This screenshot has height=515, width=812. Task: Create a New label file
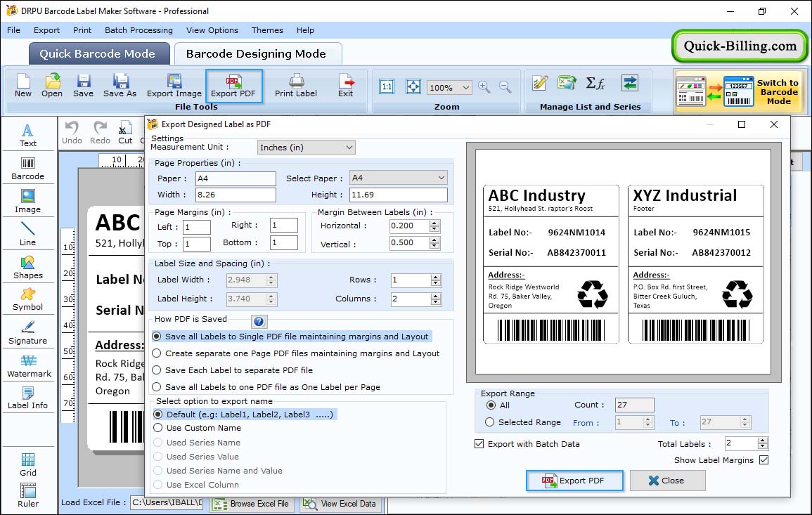click(22, 86)
